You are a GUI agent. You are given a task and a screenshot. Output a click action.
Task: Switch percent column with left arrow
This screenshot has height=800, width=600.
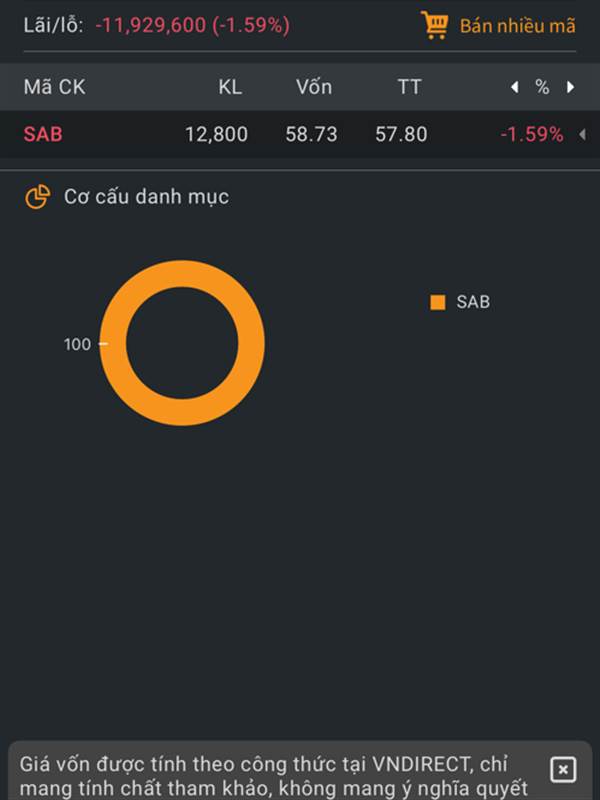[515, 87]
